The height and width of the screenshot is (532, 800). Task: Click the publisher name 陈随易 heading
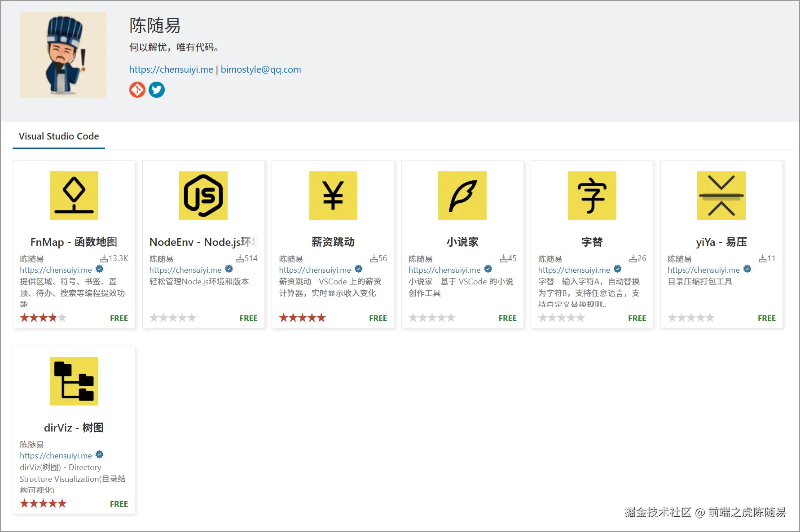pyautogui.click(x=155, y=26)
